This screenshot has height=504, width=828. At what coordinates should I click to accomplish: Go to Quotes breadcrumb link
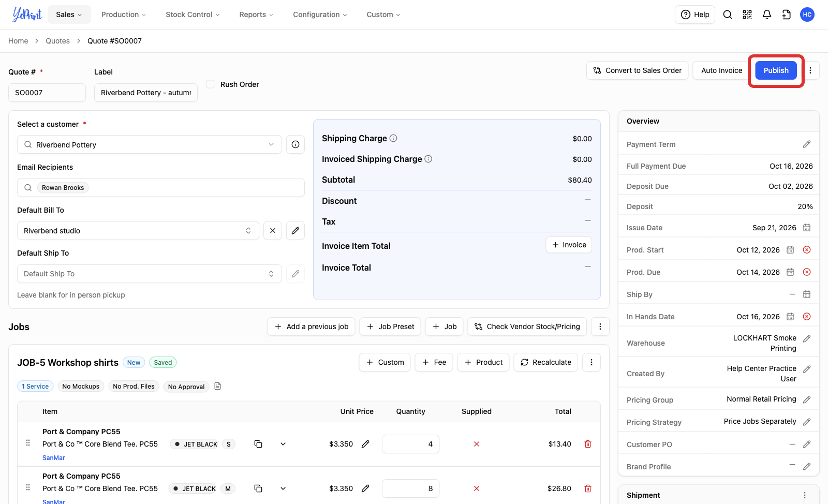pyautogui.click(x=57, y=41)
